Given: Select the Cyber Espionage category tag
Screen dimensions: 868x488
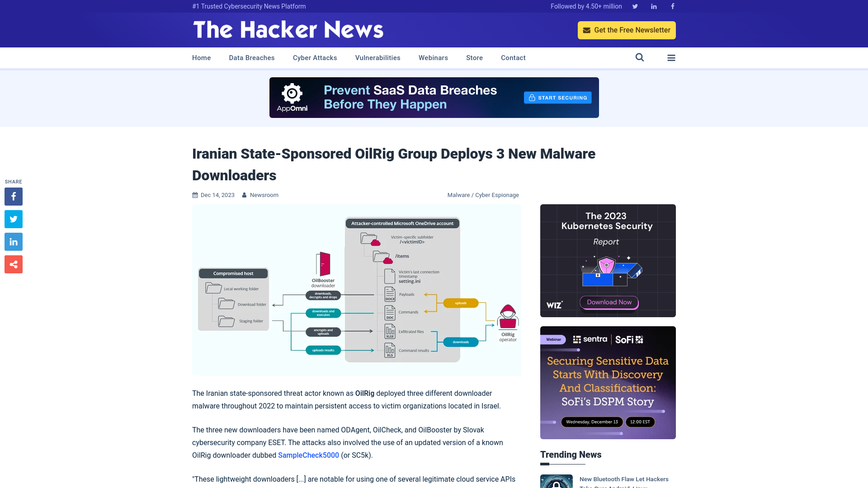Looking at the screenshot, I should (497, 195).
